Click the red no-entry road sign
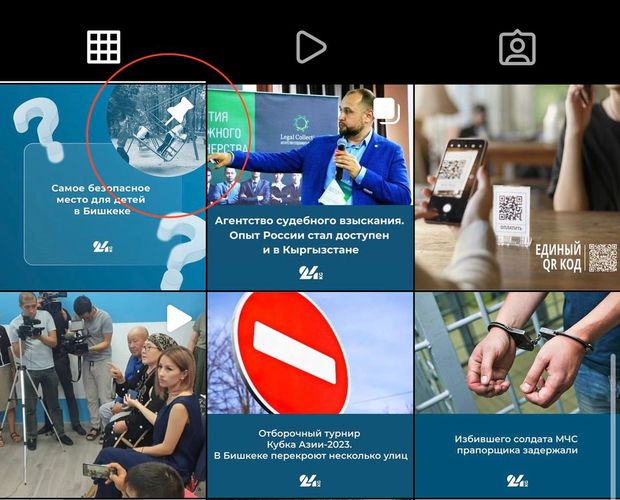Image resolution: width=620 pixels, height=500 pixels. [292, 353]
